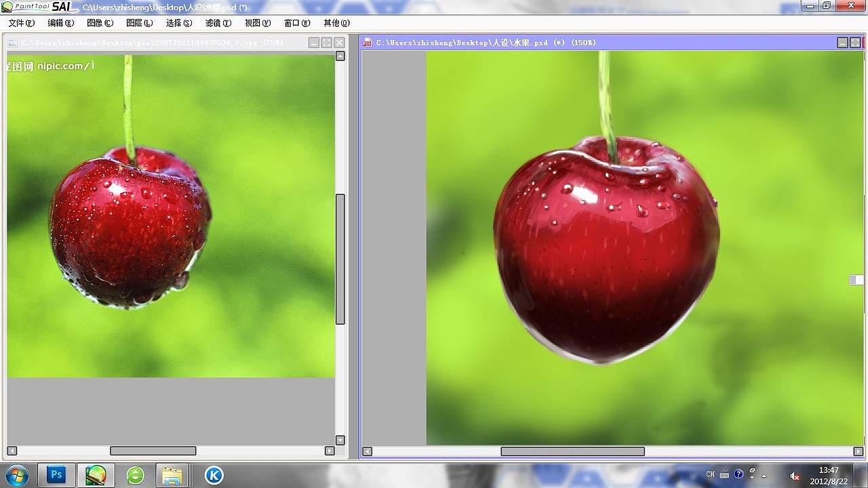Screen dimensions: 868x488
Task: Open the 图像(C) image menu
Action: [100, 23]
